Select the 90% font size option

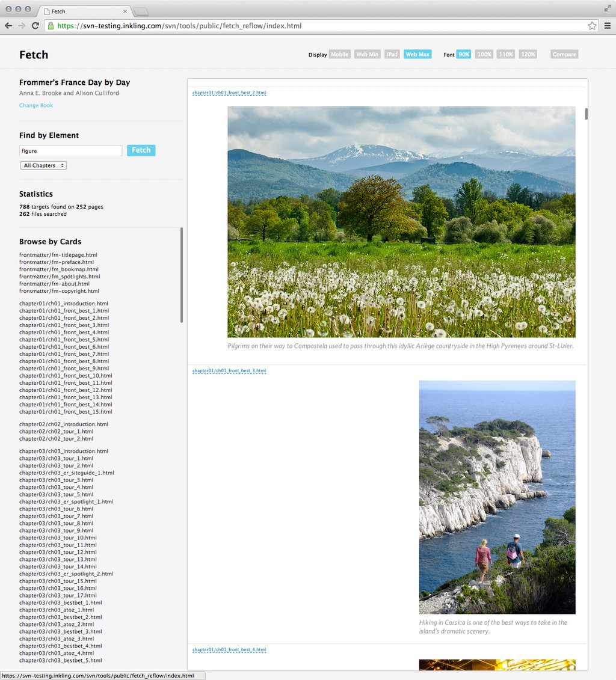463,54
